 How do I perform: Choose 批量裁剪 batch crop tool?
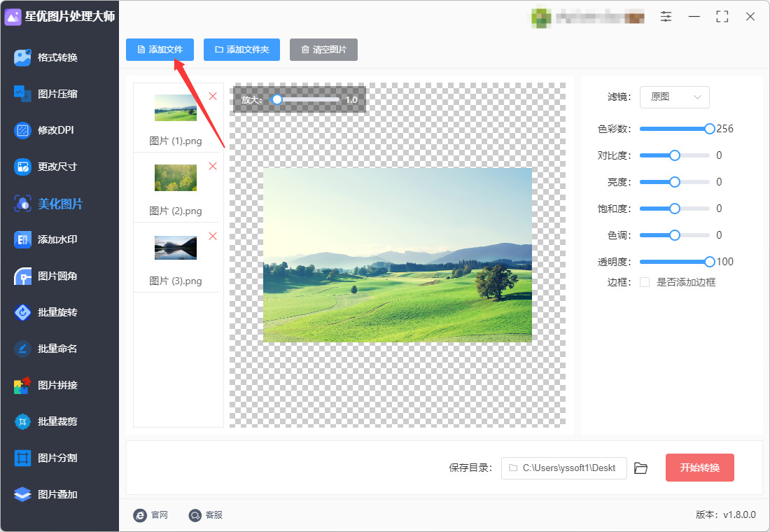coord(46,421)
